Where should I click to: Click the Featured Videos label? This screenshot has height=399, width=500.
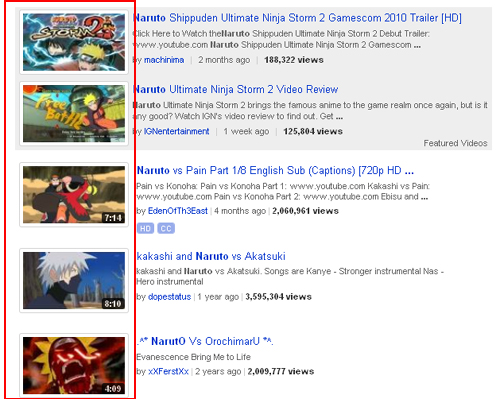(455, 143)
